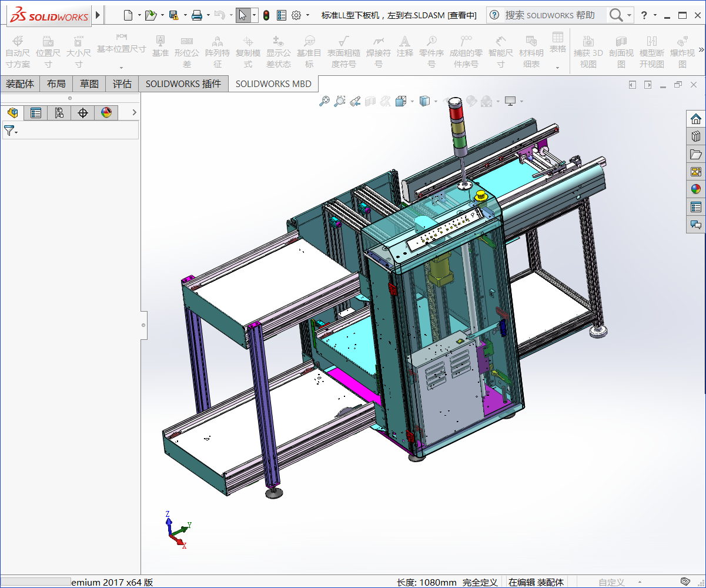Click the 注释 button
The image size is (706, 588).
(x=405, y=45)
